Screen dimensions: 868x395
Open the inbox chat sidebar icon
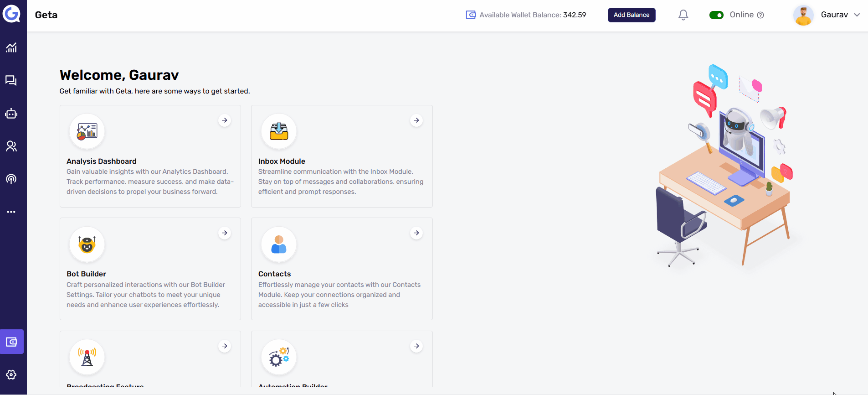[11, 81]
